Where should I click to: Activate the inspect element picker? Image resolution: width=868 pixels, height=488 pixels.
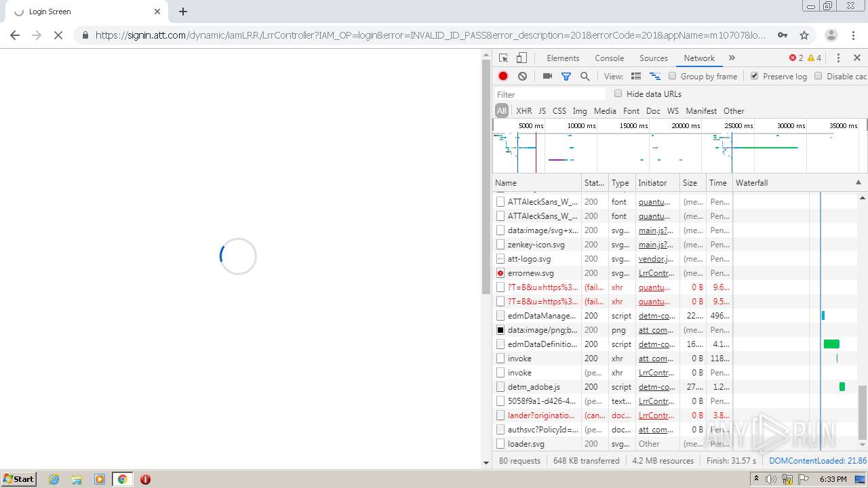tap(503, 58)
